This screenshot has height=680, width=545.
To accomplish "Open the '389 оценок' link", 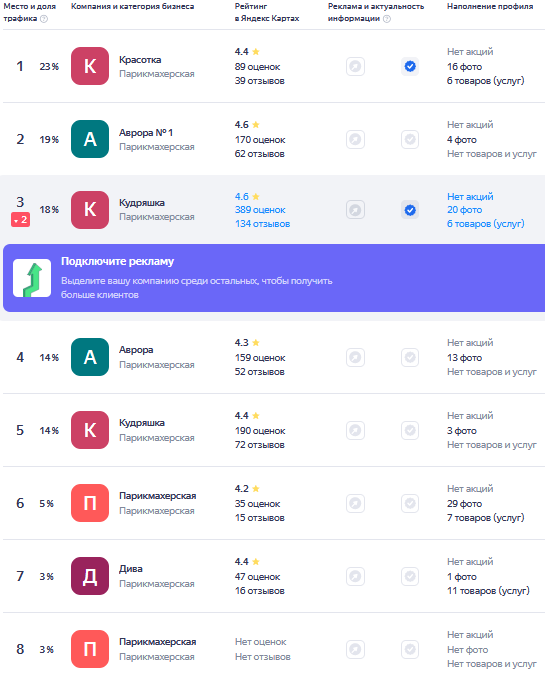I will pyautogui.click(x=260, y=210).
